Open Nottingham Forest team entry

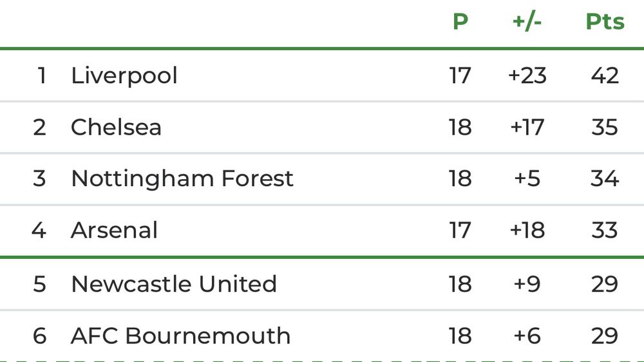pyautogui.click(x=182, y=178)
